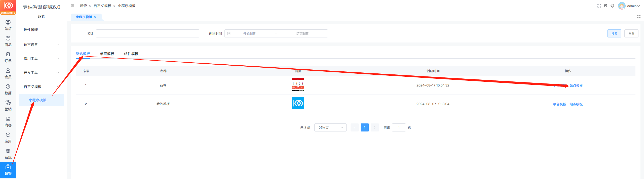Close the 小程序模板 page tab
Screen dimensions: 644x179
(95, 17)
